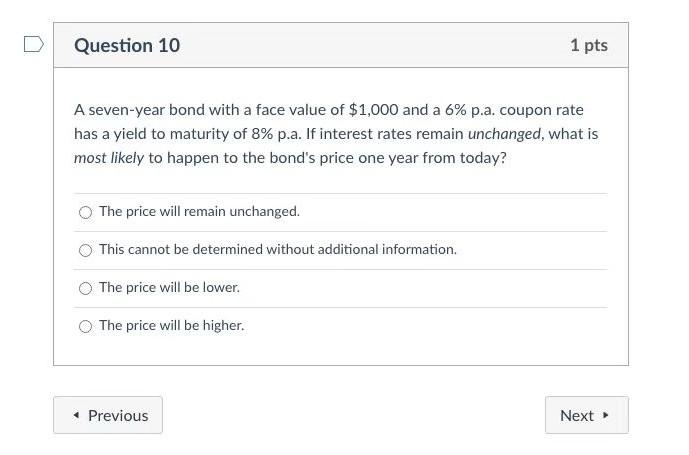
Task: Click the answer text about additional information
Action: pos(277,249)
